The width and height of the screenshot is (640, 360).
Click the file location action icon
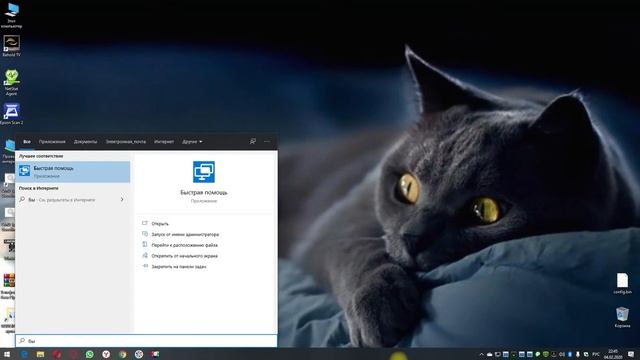click(x=145, y=244)
